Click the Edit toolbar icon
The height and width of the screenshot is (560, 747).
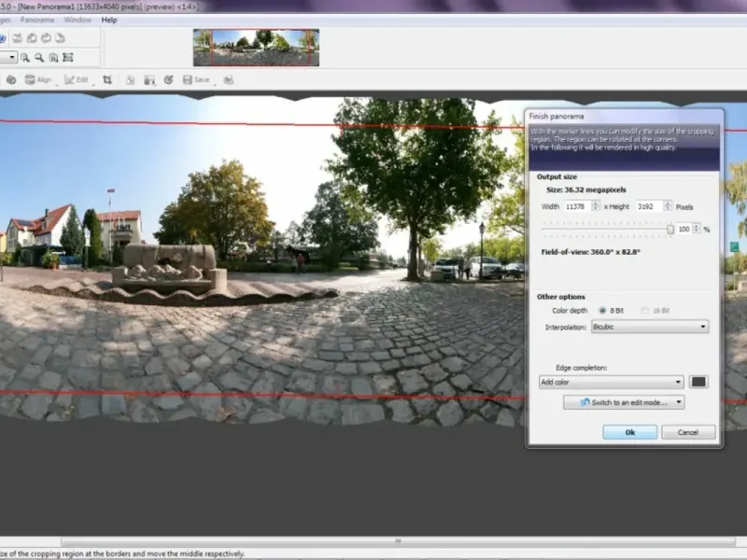point(76,80)
